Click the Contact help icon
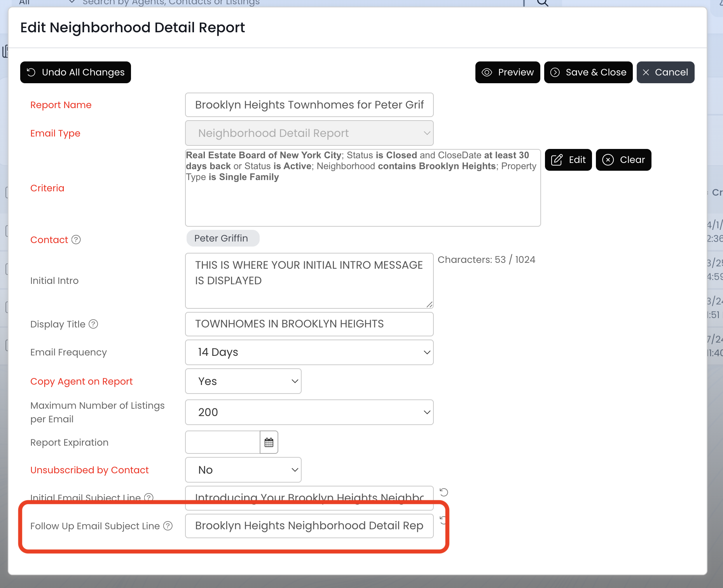 tap(76, 240)
